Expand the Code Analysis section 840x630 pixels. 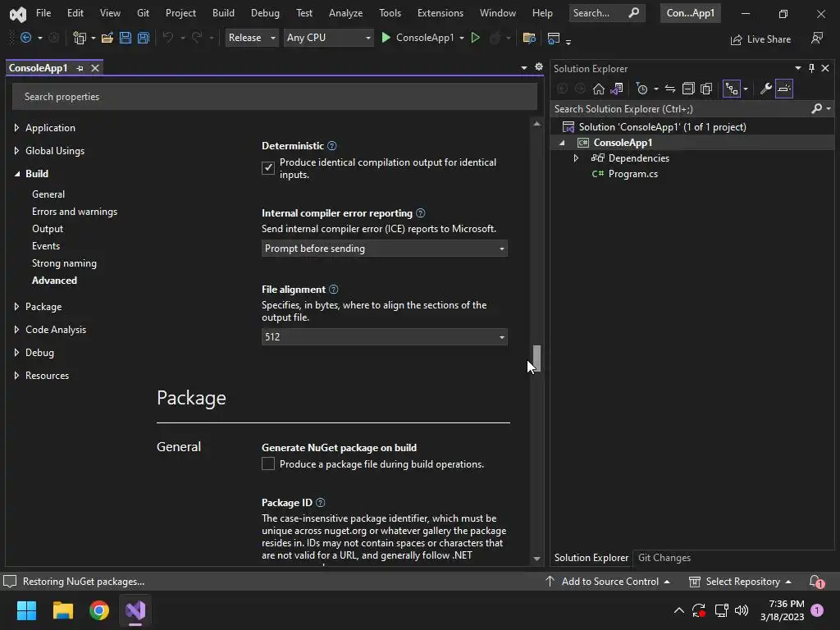(x=16, y=330)
